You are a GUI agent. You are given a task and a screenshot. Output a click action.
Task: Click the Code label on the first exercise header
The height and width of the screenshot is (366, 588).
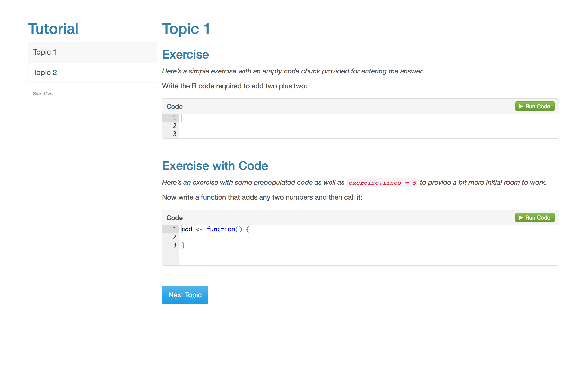174,106
